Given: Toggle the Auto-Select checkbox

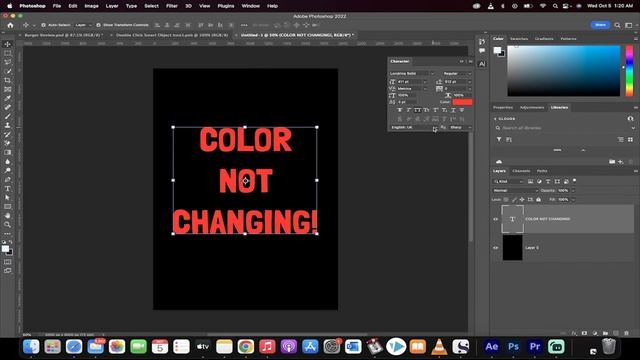Looking at the screenshot, I should [43, 25].
